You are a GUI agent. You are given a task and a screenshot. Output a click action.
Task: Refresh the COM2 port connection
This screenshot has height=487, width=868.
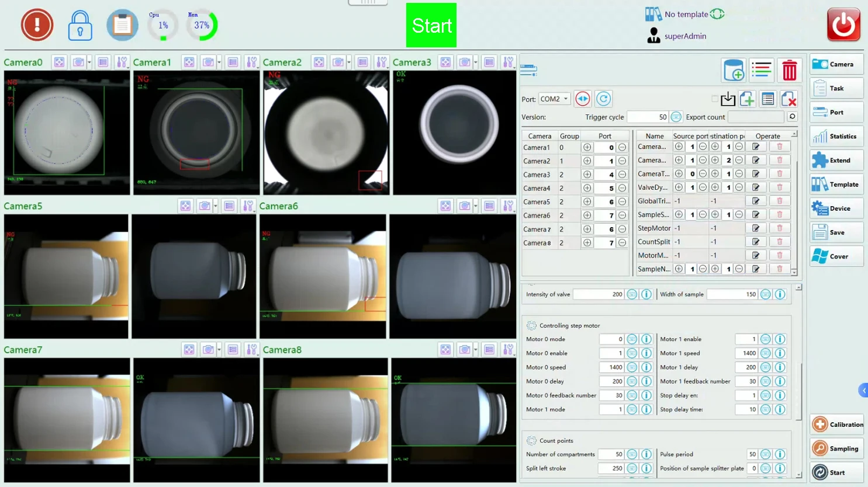coord(603,98)
